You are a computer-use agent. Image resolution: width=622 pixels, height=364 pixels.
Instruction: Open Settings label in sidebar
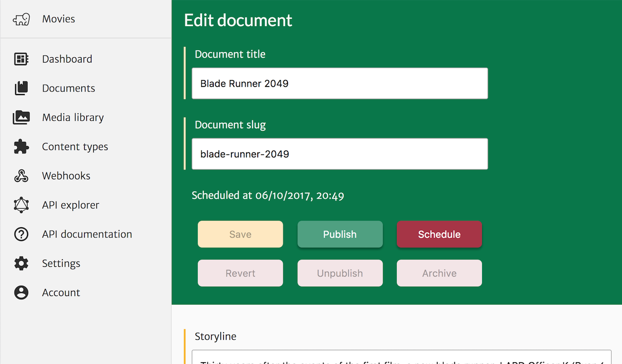click(61, 264)
